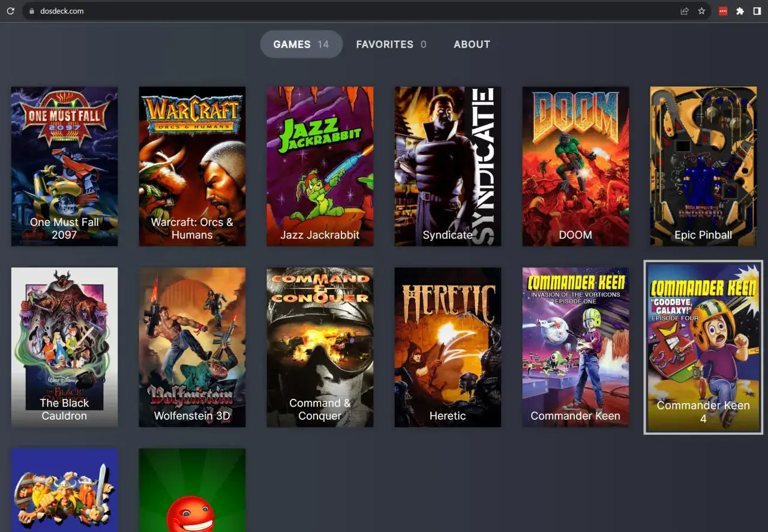
Task: Open the One Must Fall 2097 game cover
Action: [x=64, y=166]
